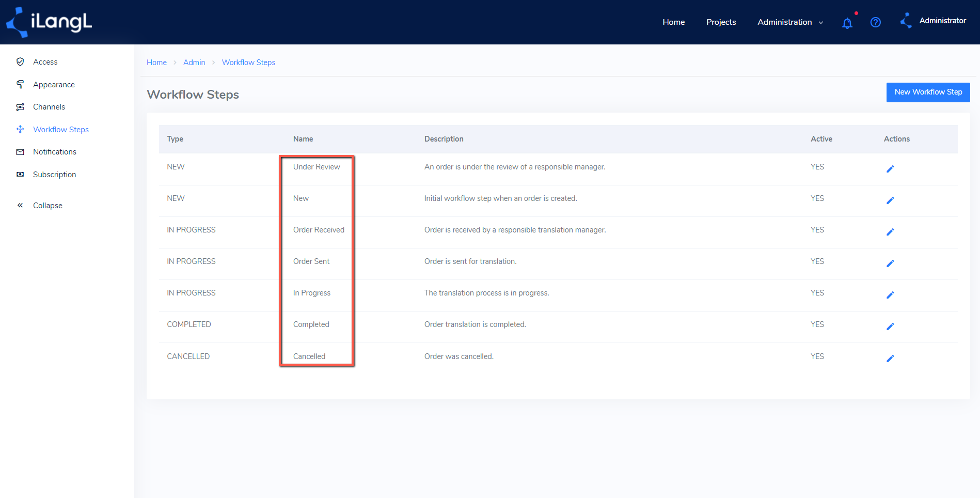This screenshot has height=498, width=980.
Task: Click the Home breadcrumb link
Action: [156, 63]
